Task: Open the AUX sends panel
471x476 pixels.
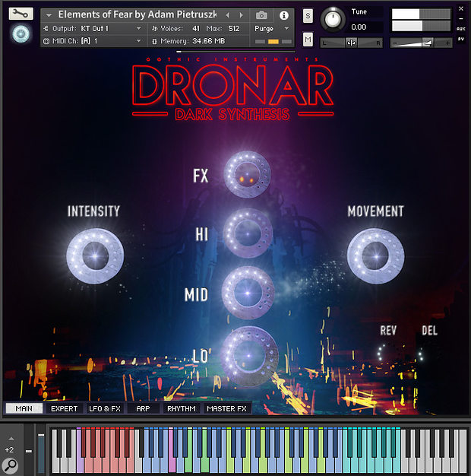Action: pos(460,29)
